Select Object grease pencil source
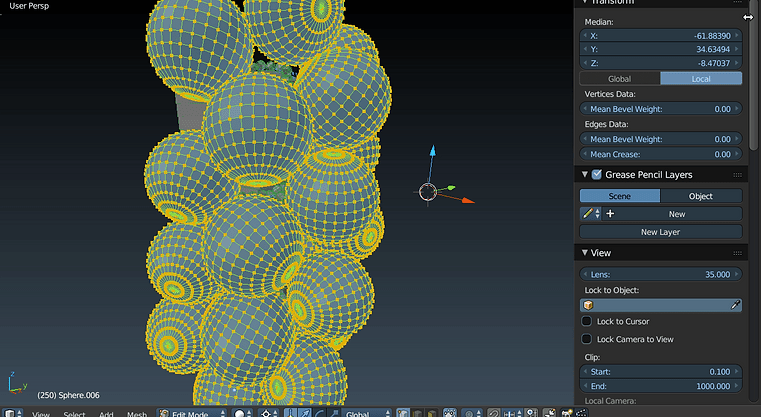Viewport: 761px width, 417px height. [701, 196]
